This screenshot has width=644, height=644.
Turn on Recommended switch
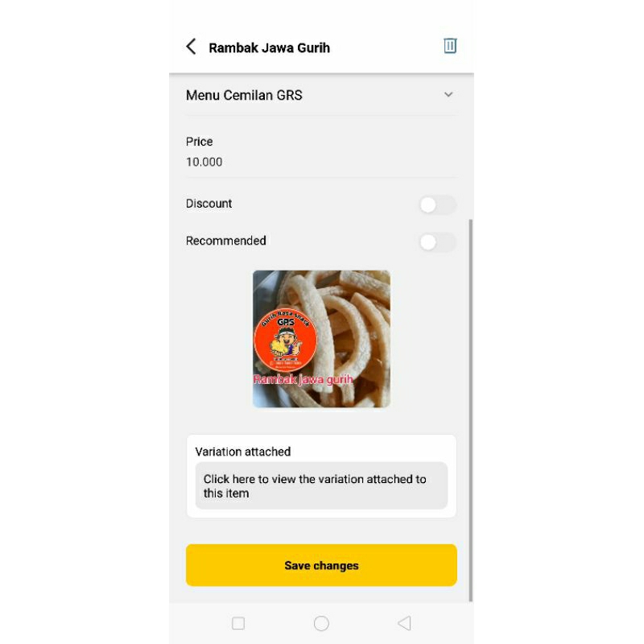[437, 242]
